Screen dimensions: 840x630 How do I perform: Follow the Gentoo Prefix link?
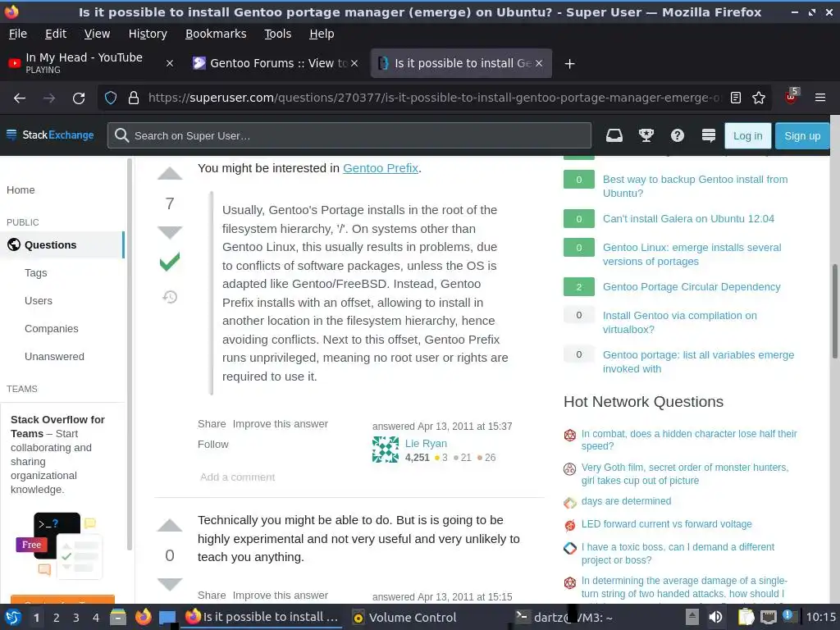tap(381, 168)
